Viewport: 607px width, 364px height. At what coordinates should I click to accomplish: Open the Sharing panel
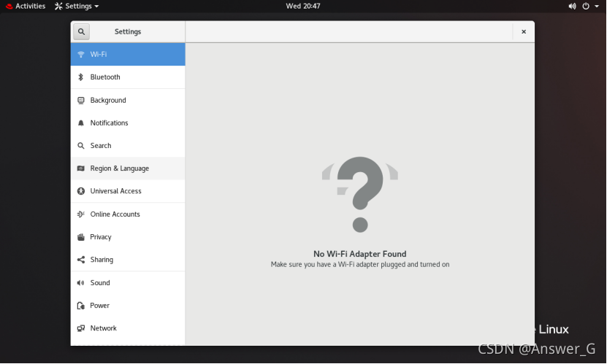tap(128, 260)
